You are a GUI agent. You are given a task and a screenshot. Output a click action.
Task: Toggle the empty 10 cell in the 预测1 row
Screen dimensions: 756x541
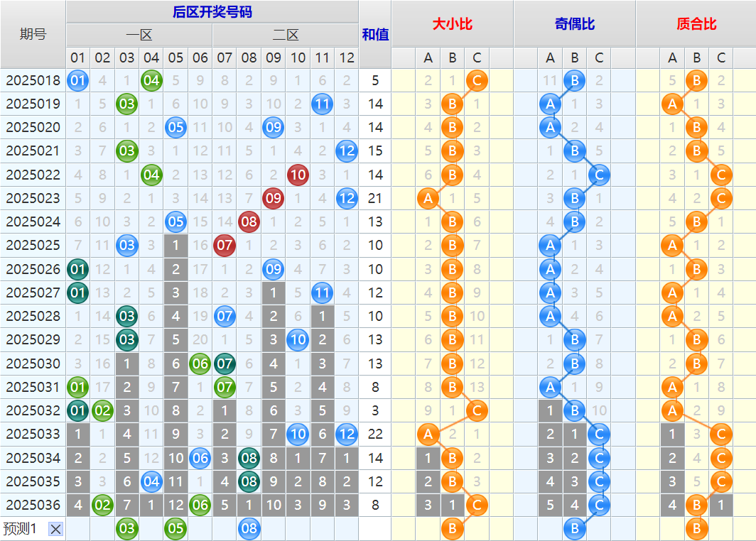click(x=298, y=528)
